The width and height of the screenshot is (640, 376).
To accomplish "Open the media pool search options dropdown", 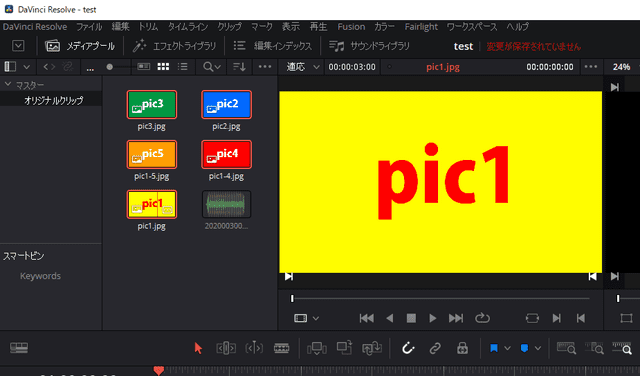I will (x=212, y=67).
